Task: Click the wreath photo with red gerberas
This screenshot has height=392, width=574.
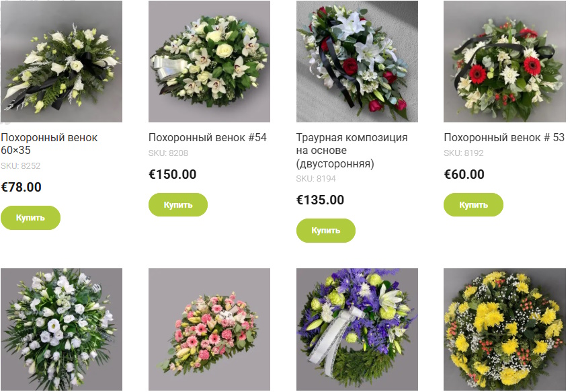Action: click(x=504, y=61)
